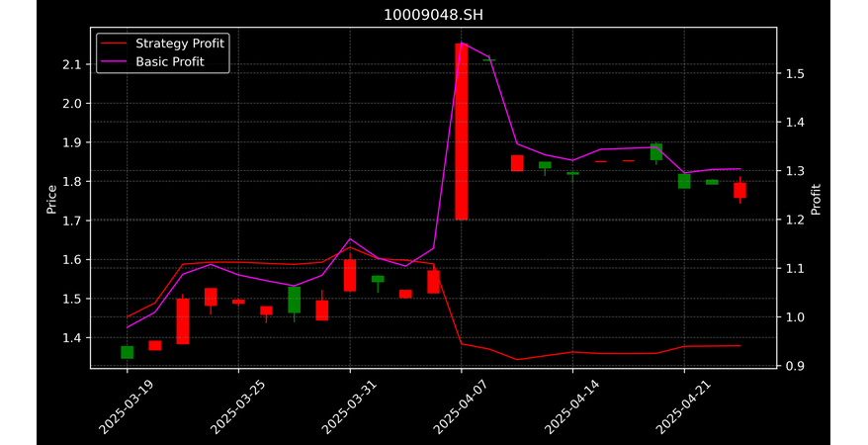Click the 1.4 profit axis tick label
Viewport: 868px width, 445px height.
click(x=795, y=123)
